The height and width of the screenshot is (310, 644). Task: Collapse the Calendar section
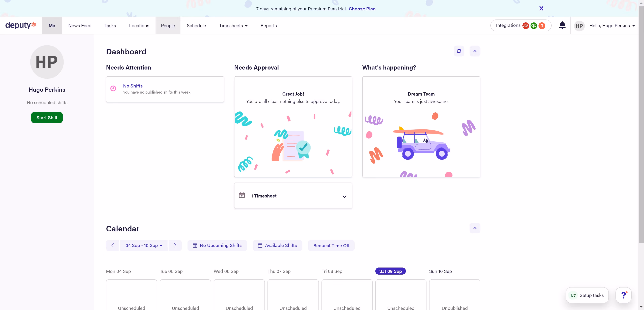(475, 228)
